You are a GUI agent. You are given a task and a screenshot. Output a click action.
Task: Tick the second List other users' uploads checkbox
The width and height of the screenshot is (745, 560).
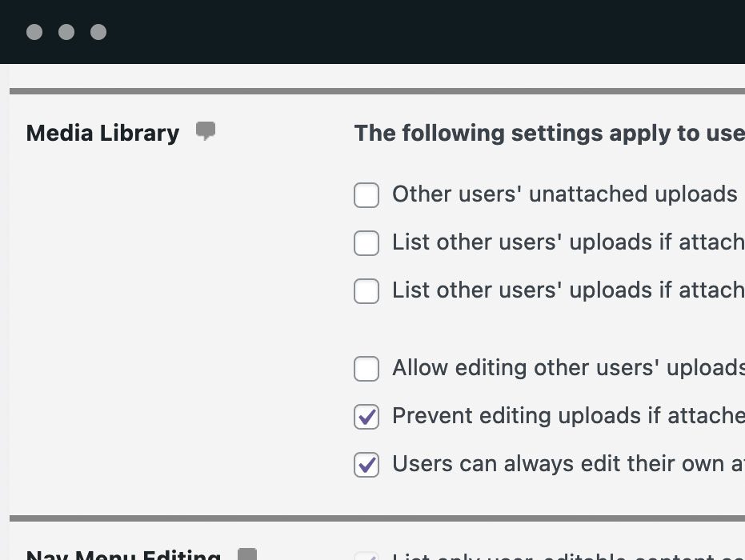coord(366,291)
